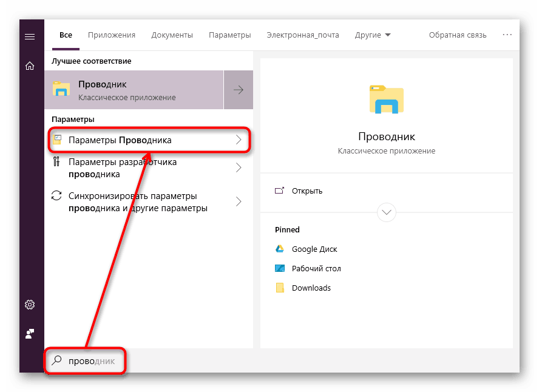The width and height of the screenshot is (539, 392).
Task: Open Параметры разработчика проводника result
Action: click(x=149, y=168)
